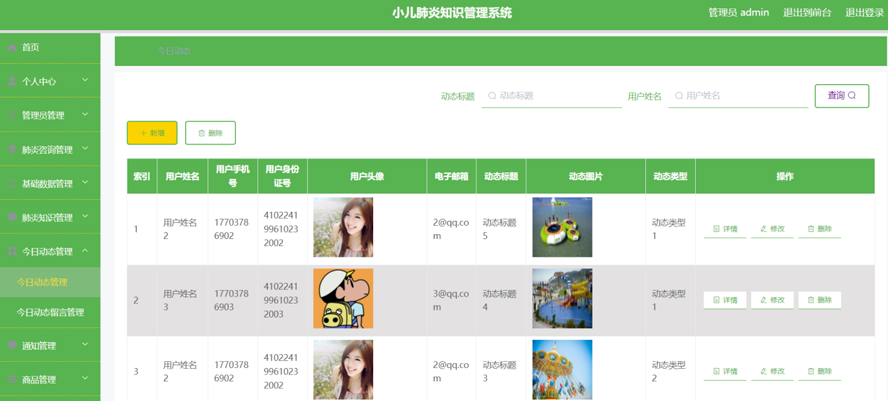Click the plus icon on 新增 button
Viewport: 888px width, 401px height.
click(x=143, y=133)
